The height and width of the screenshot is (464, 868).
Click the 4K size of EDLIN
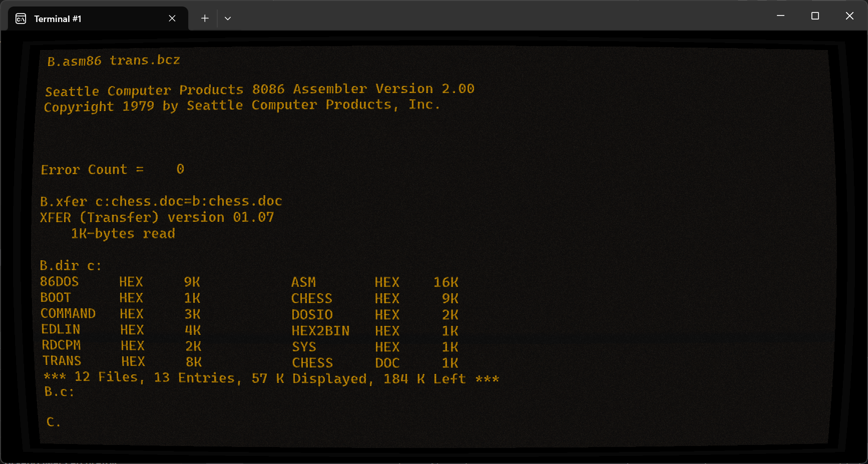tap(193, 330)
